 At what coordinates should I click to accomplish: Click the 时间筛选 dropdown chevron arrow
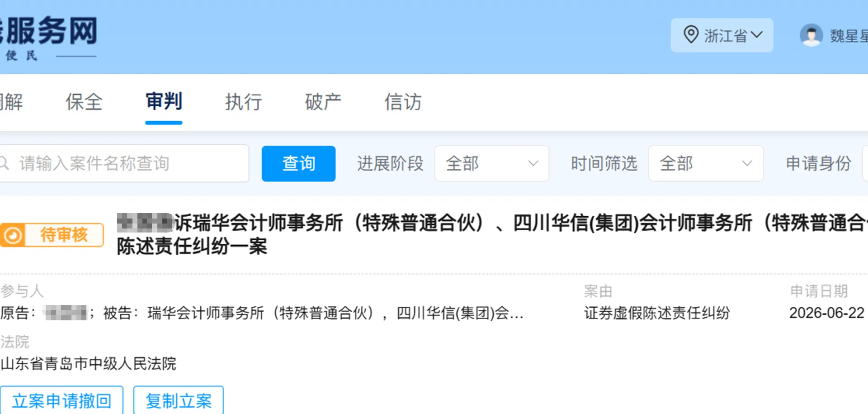pos(747,163)
